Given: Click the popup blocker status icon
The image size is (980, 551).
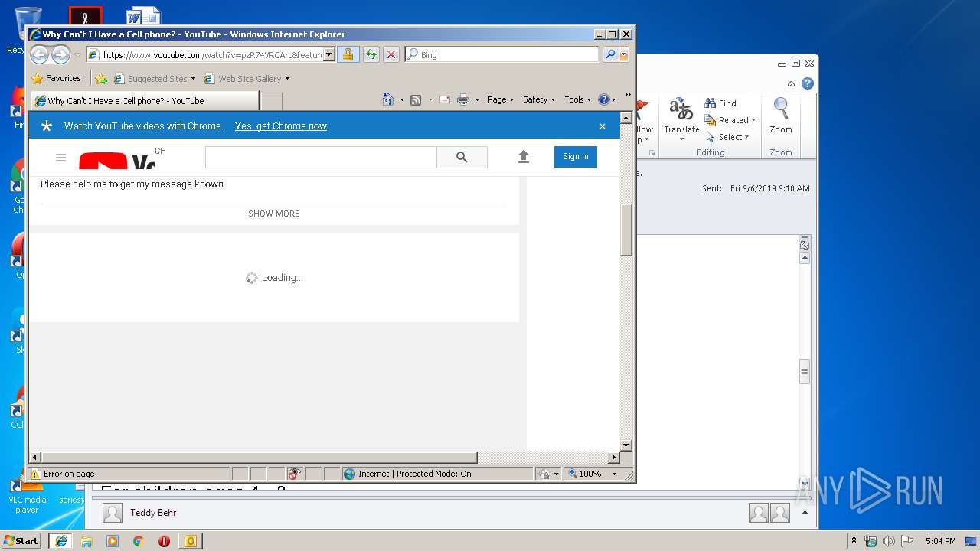Looking at the screenshot, I should click(295, 474).
